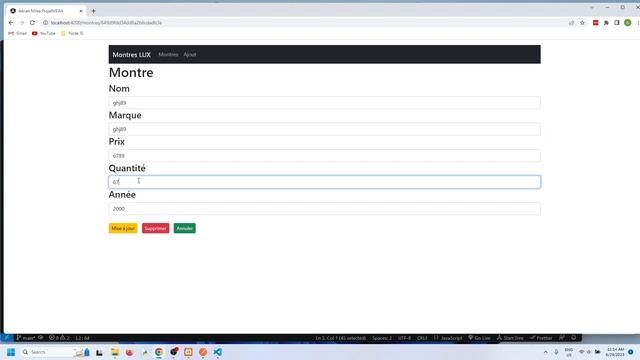Open the Windows Start menu
The width and height of the screenshot is (640, 360).
(11, 352)
